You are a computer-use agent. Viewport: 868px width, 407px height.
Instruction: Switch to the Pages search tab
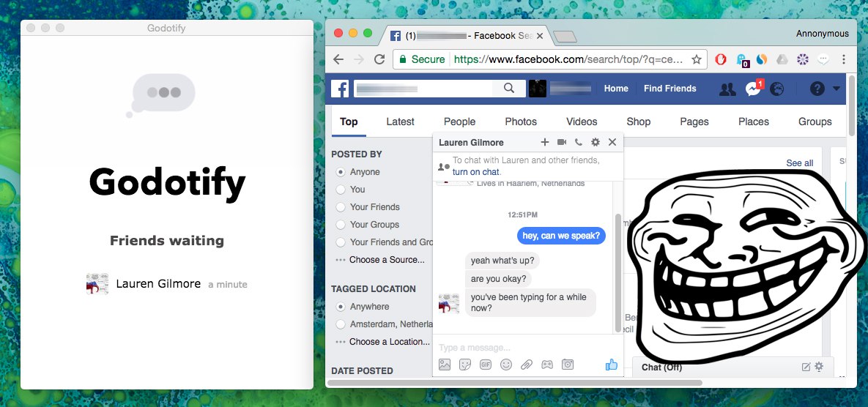[694, 122]
